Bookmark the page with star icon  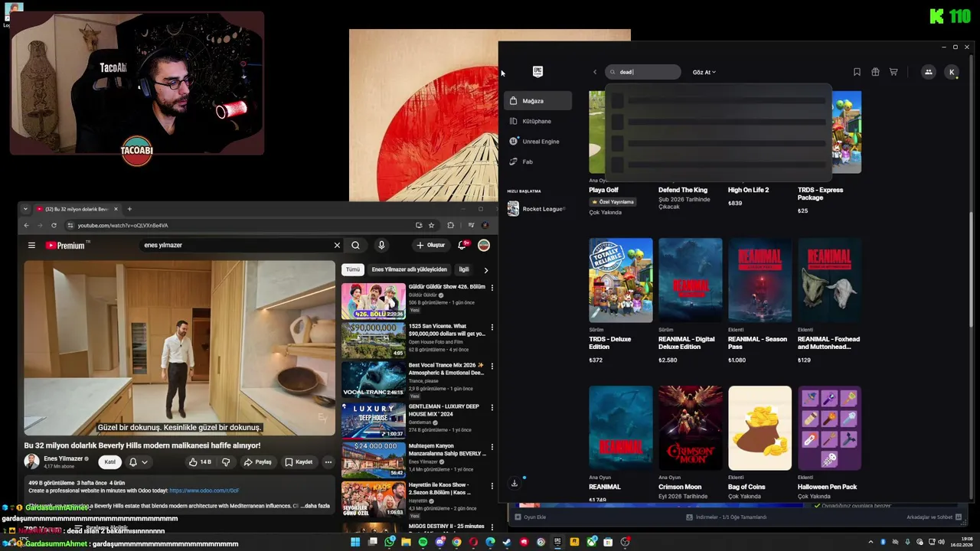pyautogui.click(x=432, y=225)
